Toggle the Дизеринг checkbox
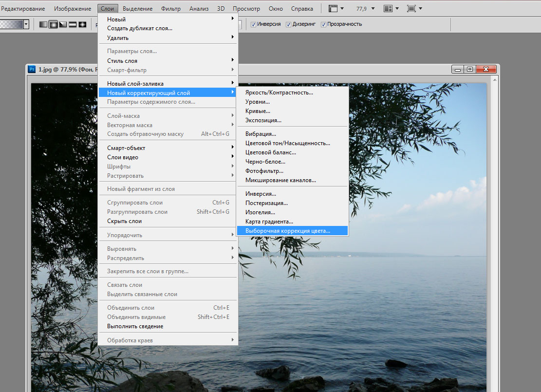The image size is (541, 392). 288,24
